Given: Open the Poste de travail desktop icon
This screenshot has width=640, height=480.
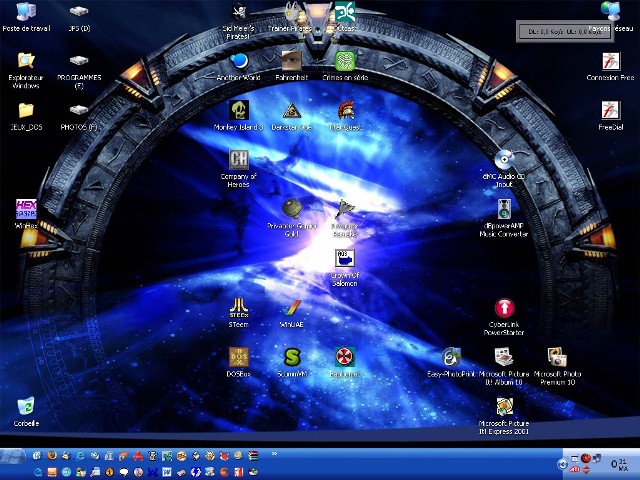Looking at the screenshot, I should (26, 17).
